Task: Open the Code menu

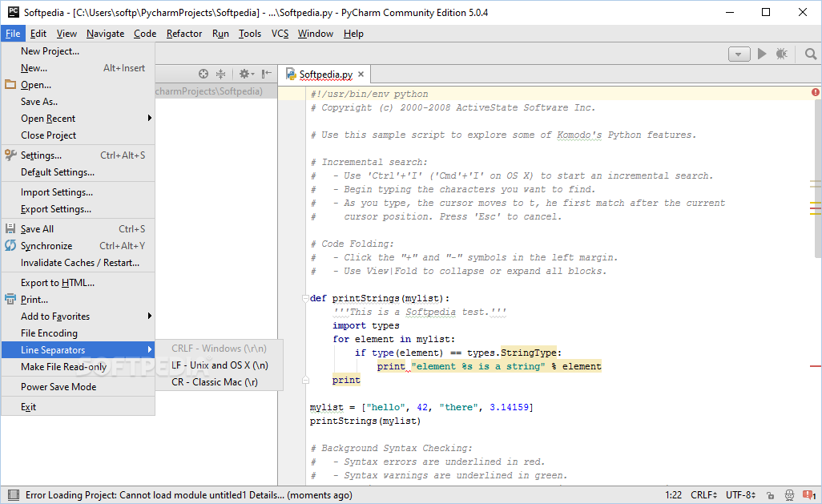Action: pyautogui.click(x=145, y=34)
